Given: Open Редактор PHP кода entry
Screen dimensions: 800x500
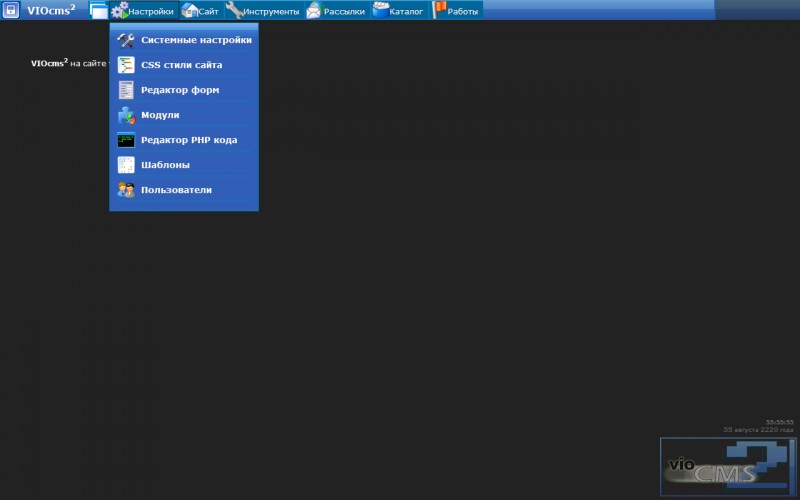Looking at the screenshot, I should pos(184,140).
